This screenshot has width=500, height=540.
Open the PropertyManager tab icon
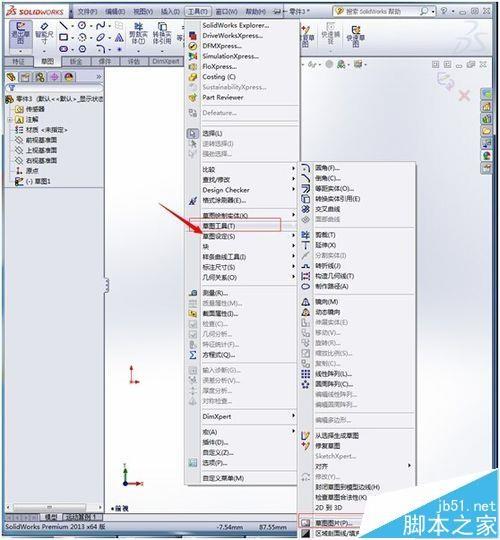pos(25,77)
